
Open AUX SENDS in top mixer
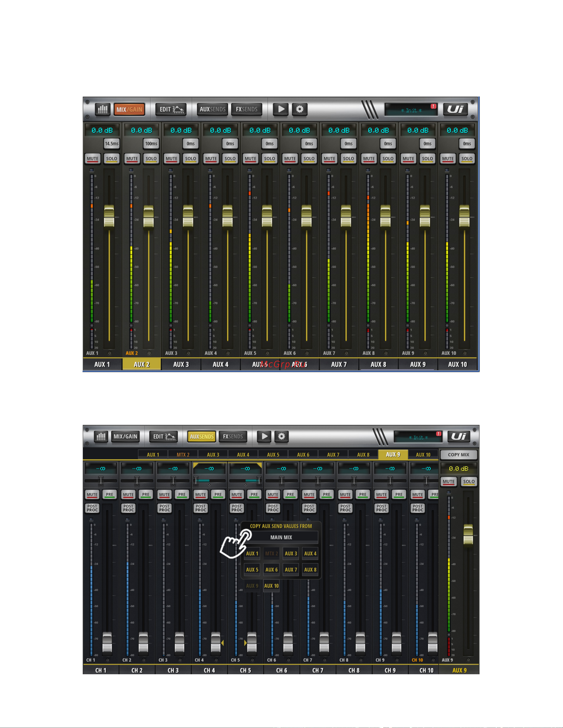pos(212,109)
